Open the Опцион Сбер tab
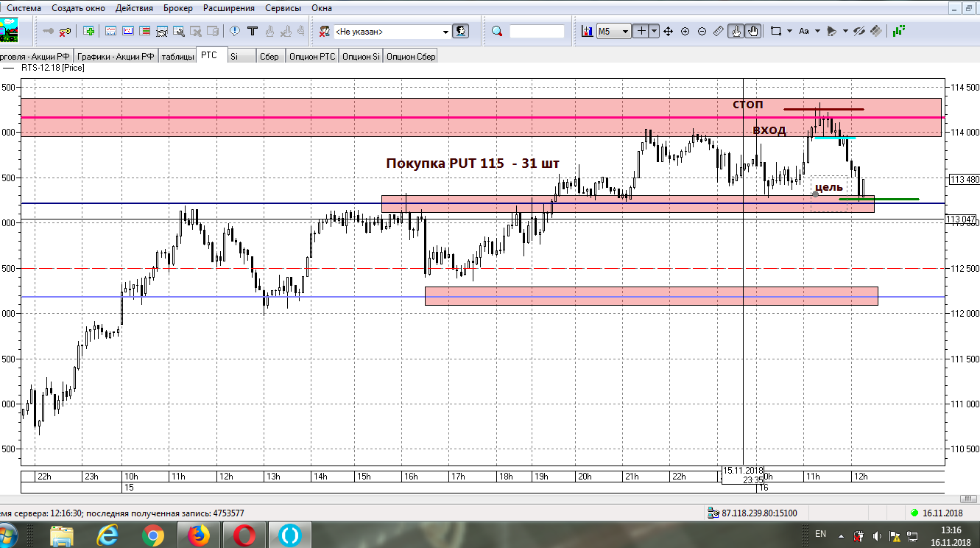The height and width of the screenshot is (548, 980). (x=411, y=57)
